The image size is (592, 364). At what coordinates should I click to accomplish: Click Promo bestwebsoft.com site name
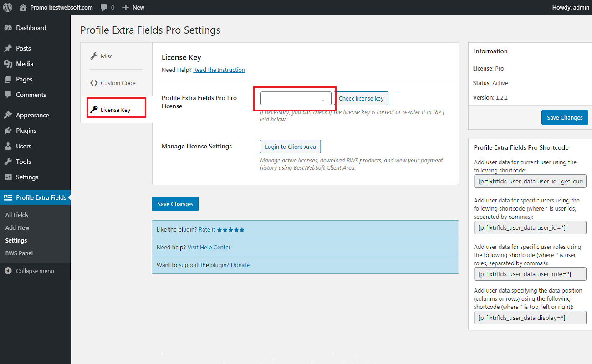61,7
